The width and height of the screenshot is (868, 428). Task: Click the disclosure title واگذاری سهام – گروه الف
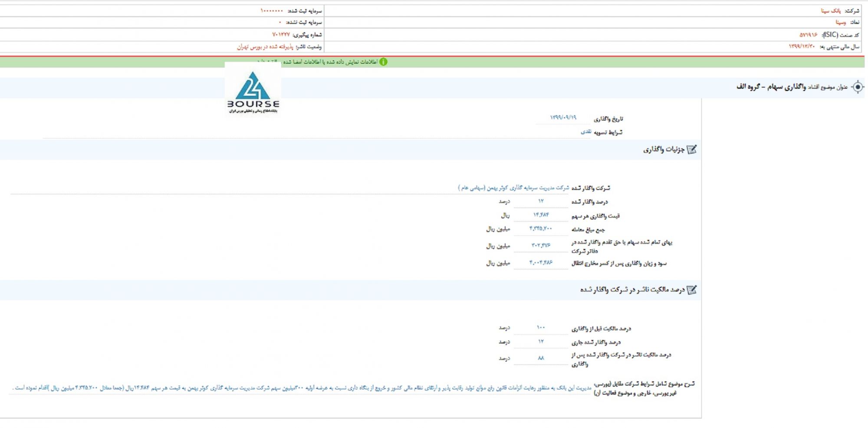coord(771,87)
